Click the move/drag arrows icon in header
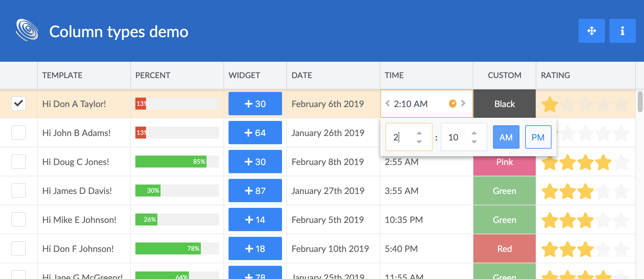The image size is (644, 279). [x=591, y=31]
